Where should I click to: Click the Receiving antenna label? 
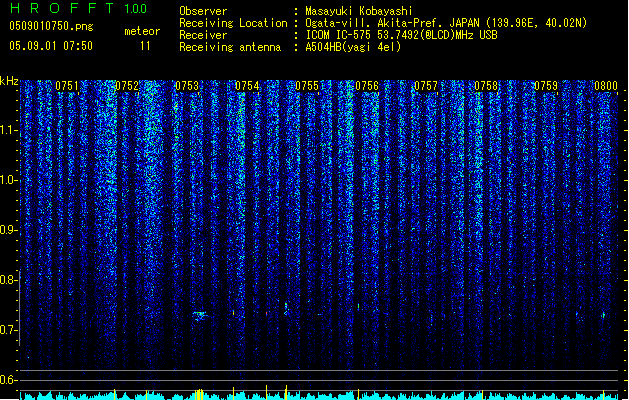pyautogui.click(x=230, y=47)
